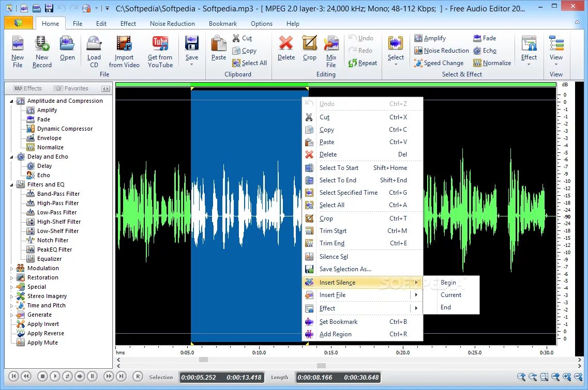Collapse Amplitude and Compression tree node
The image size is (588, 390).
click(x=11, y=101)
